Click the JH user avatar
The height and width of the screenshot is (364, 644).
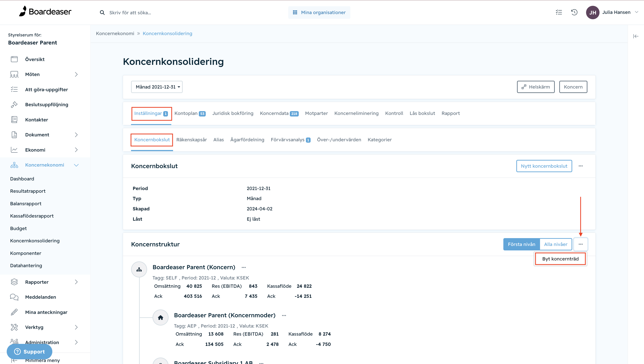coord(593,12)
